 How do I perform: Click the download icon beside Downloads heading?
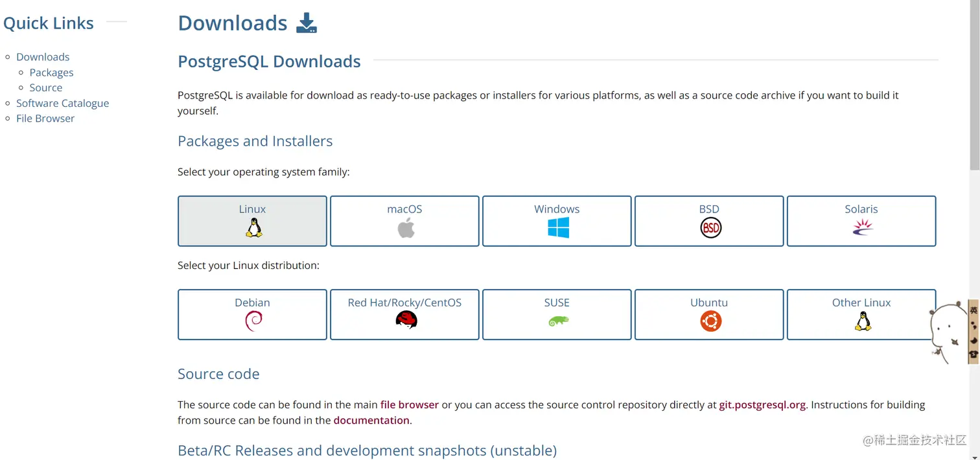coord(307,23)
